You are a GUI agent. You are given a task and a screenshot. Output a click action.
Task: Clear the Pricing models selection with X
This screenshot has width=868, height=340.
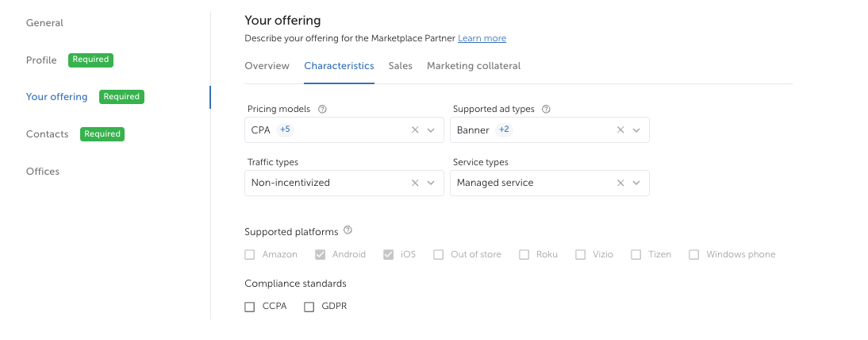415,130
